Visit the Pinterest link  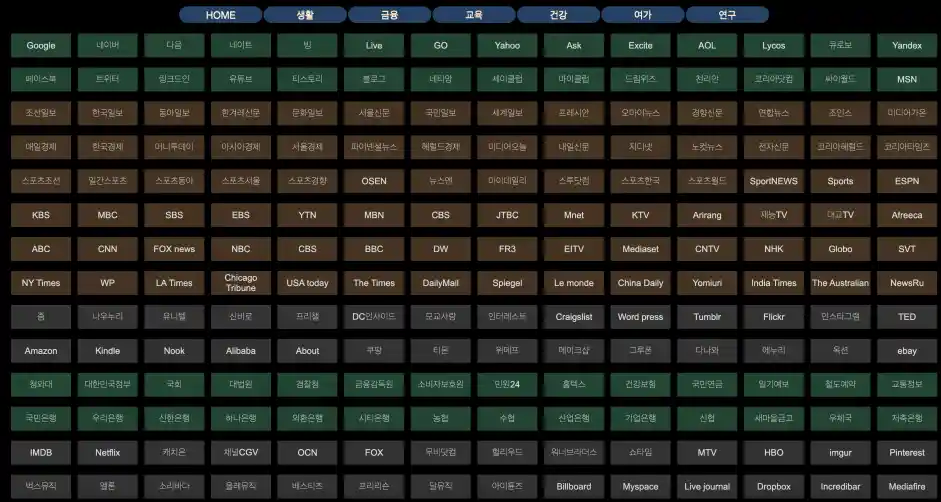point(907,452)
